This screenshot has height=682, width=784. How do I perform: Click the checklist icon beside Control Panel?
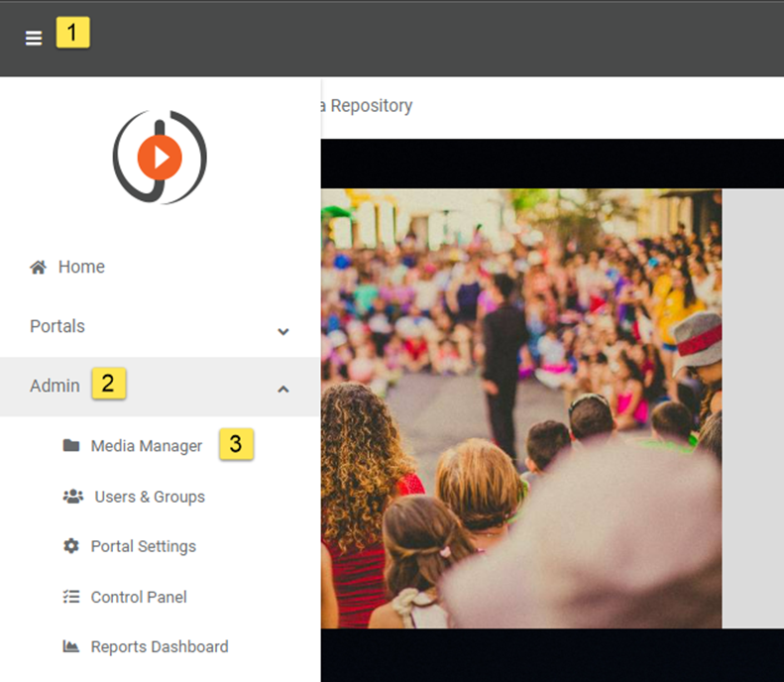[71, 597]
